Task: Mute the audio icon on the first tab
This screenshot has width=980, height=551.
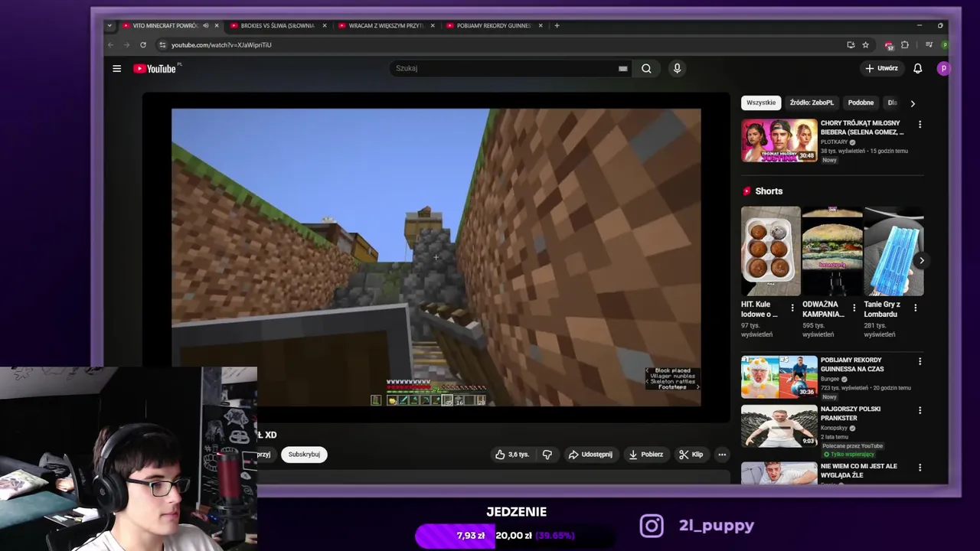Action: coord(205,25)
